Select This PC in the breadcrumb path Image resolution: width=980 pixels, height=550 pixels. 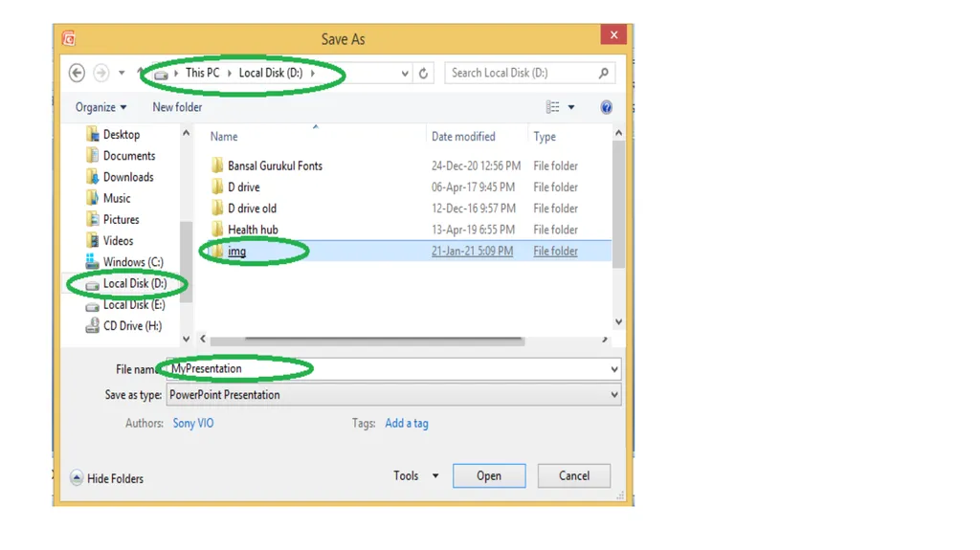pos(203,73)
